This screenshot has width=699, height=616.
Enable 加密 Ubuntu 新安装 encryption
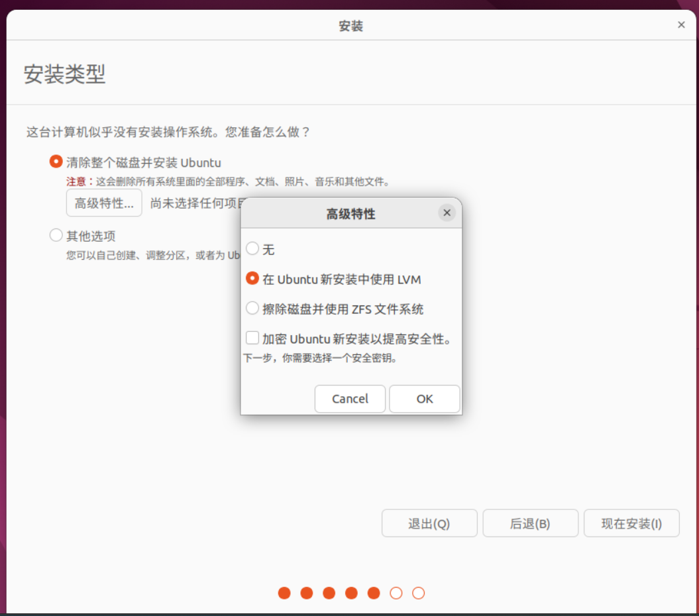point(252,337)
